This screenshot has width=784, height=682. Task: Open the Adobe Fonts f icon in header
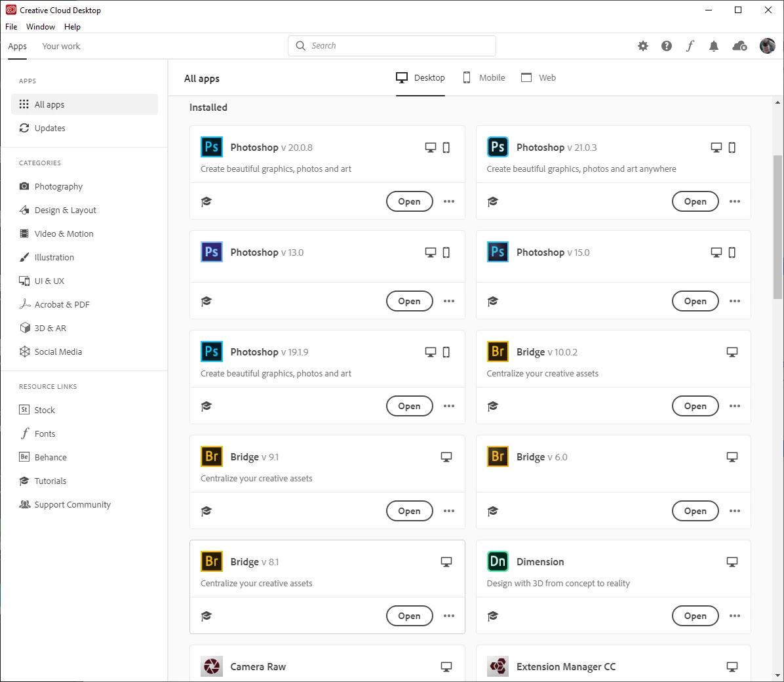[690, 46]
